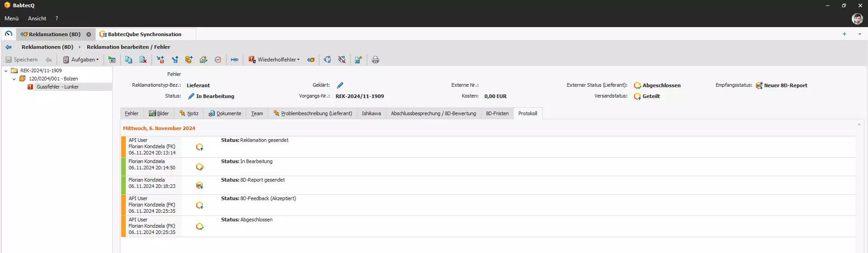The width and height of the screenshot is (868, 253).
Task: Click the blue forward arrows toolbar icon
Action: [x=235, y=60]
